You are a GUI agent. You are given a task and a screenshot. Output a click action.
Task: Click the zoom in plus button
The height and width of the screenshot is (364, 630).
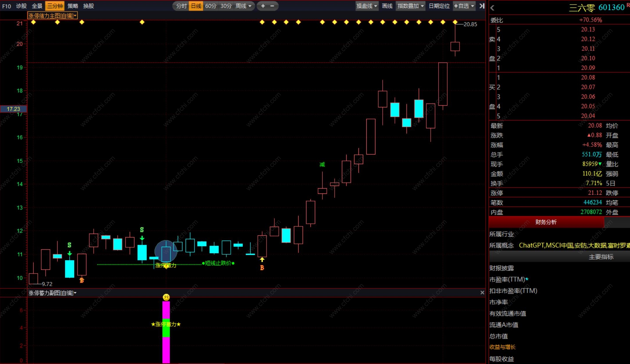point(263,6)
